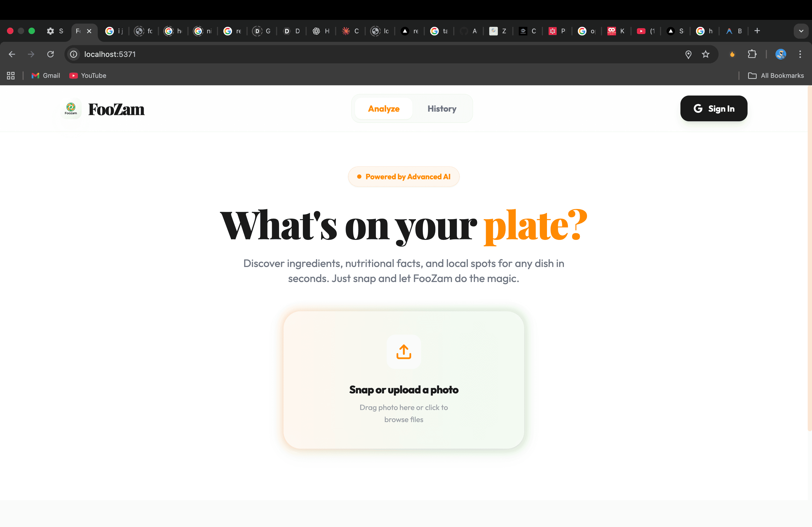Click the site info icon beside localhost

tap(73, 54)
